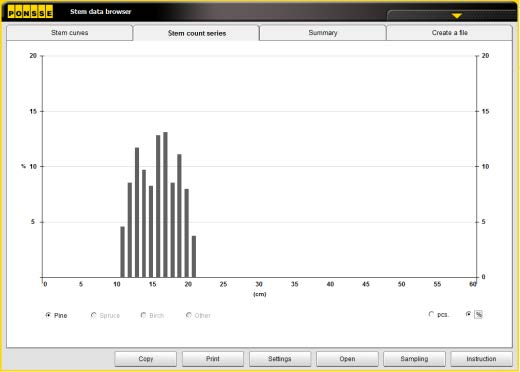Click the Print button
520x372 pixels.
click(x=213, y=359)
